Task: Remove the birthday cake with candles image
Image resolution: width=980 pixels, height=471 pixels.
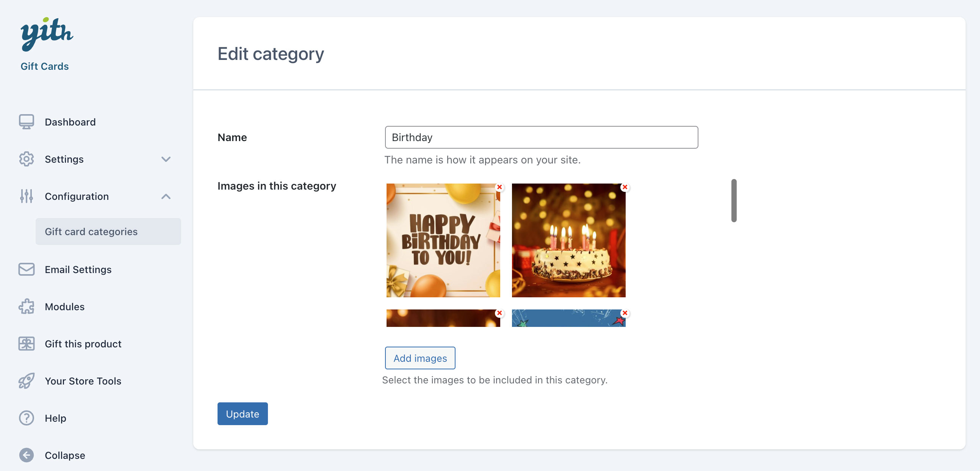Action: 624,187
